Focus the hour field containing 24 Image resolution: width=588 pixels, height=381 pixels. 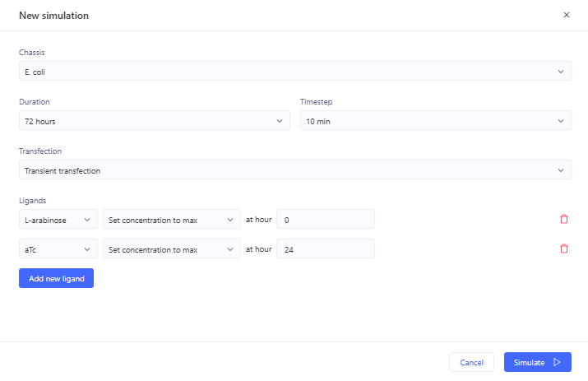[326, 249]
